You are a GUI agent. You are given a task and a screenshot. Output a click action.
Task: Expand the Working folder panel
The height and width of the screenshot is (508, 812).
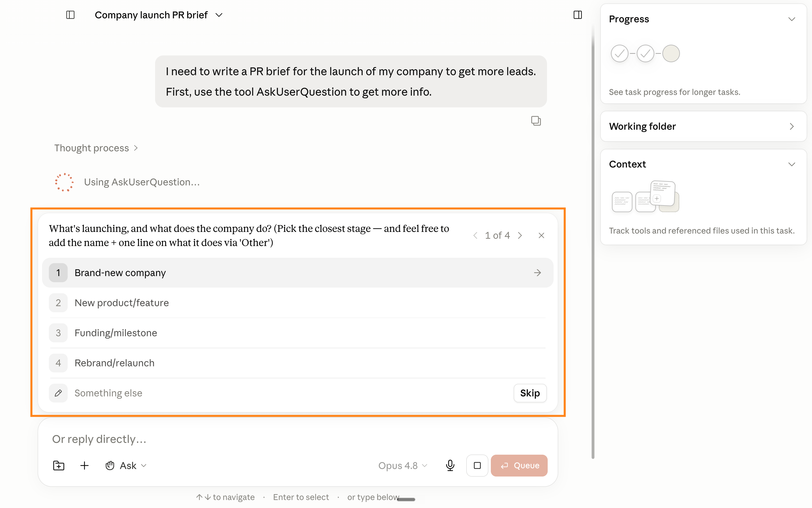(x=792, y=126)
